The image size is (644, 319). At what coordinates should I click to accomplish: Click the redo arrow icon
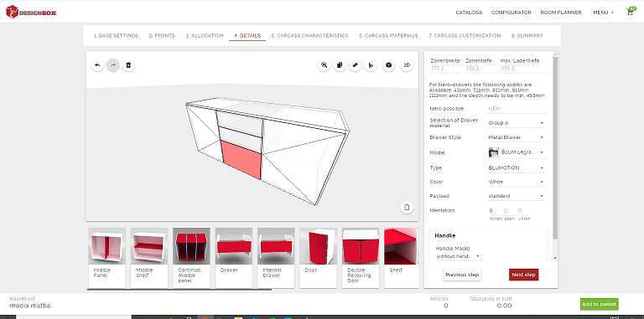(x=113, y=65)
